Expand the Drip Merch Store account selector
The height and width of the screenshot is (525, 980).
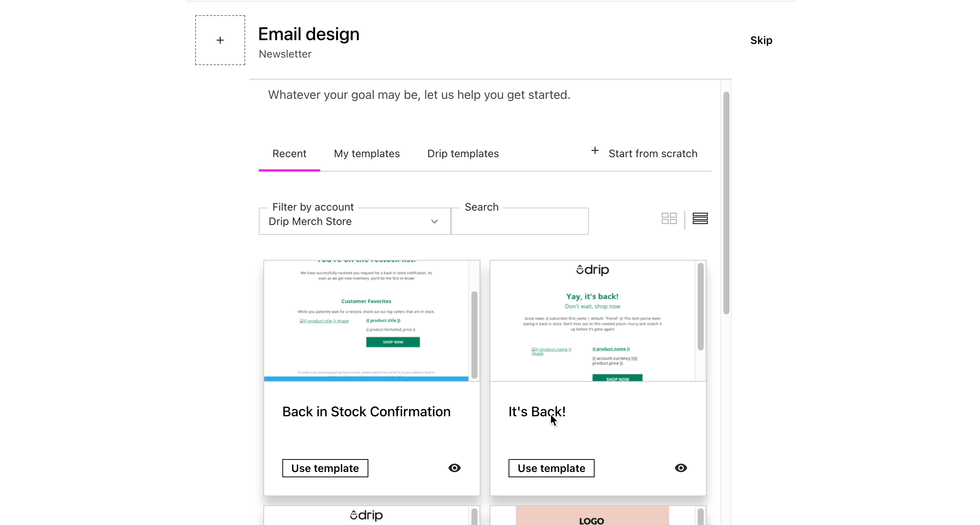434,221
